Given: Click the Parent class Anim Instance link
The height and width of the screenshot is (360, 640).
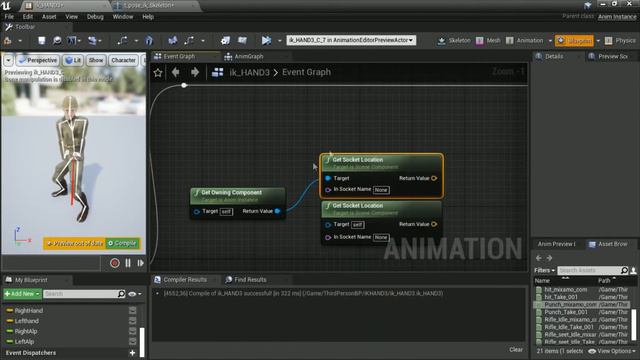Looking at the screenshot, I should 617,17.
